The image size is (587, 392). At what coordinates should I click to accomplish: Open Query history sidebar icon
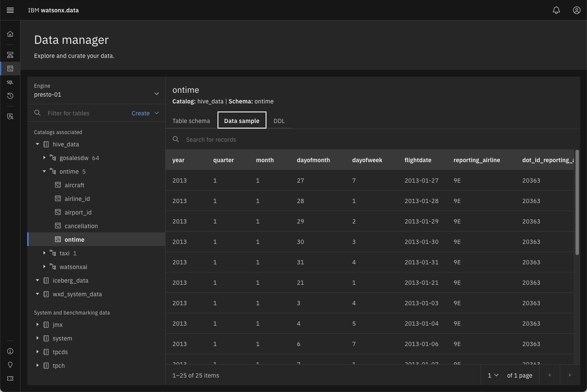pyautogui.click(x=10, y=96)
